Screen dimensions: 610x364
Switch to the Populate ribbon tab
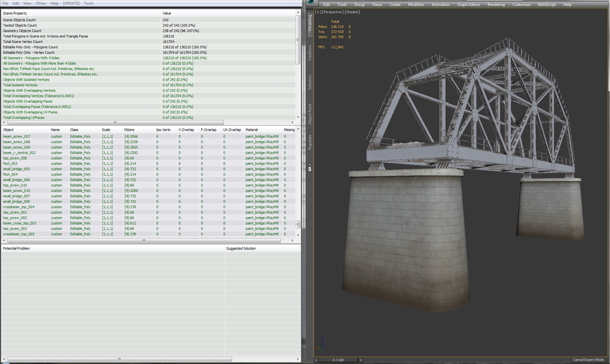pos(310,142)
